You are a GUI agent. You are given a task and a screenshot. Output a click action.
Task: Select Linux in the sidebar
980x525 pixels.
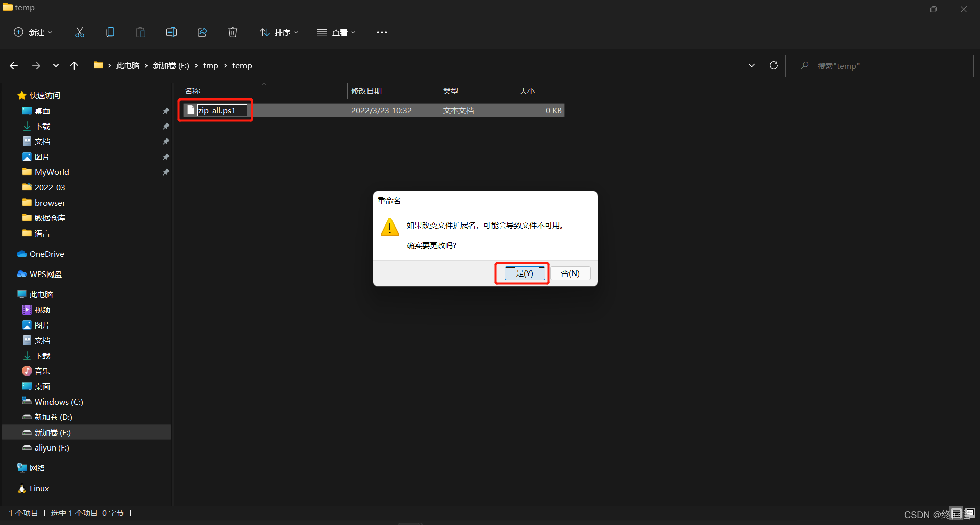pyautogui.click(x=39, y=488)
